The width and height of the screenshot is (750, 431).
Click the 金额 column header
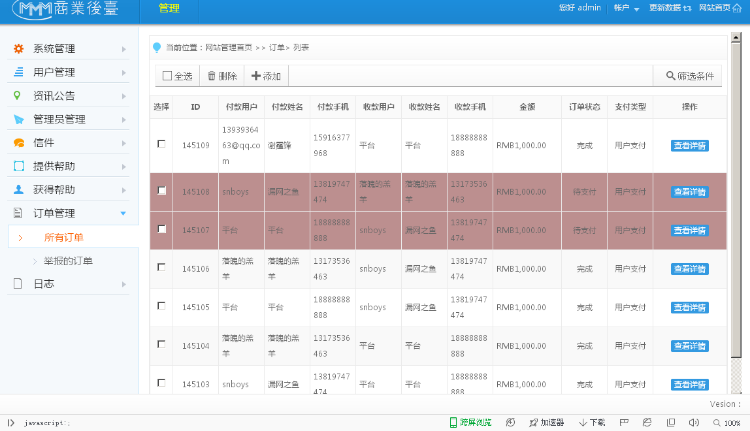tap(527, 107)
